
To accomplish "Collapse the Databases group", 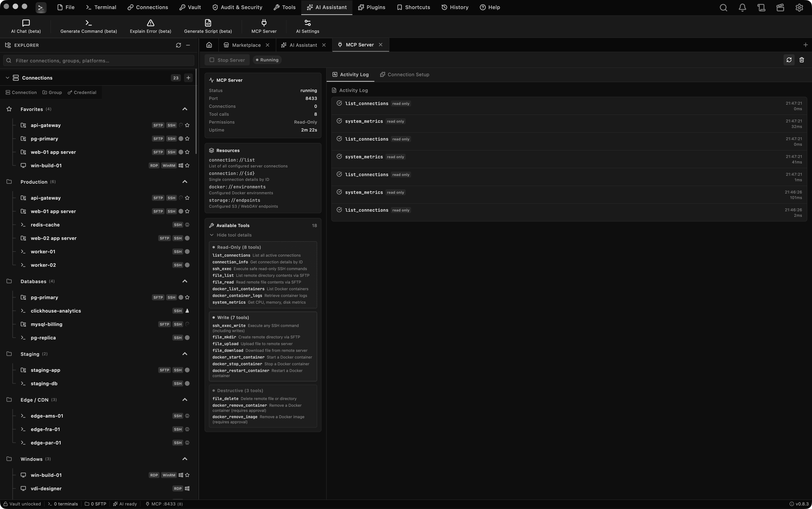I will tap(185, 281).
